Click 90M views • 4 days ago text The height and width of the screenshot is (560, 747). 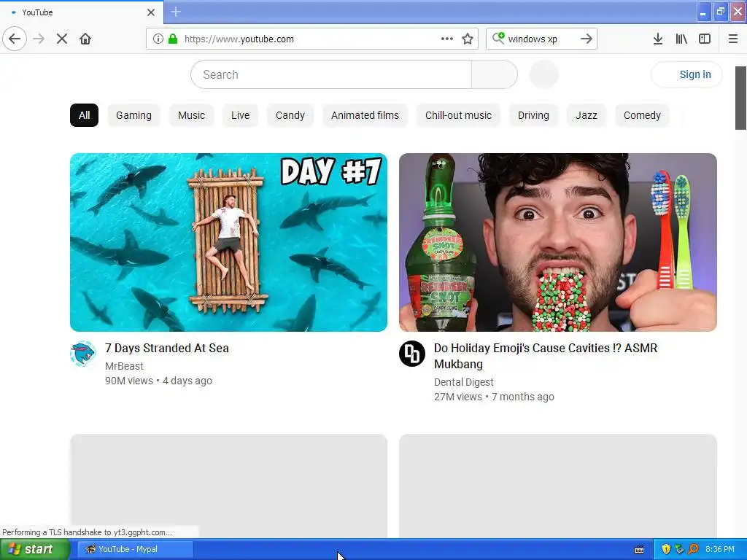click(x=158, y=381)
